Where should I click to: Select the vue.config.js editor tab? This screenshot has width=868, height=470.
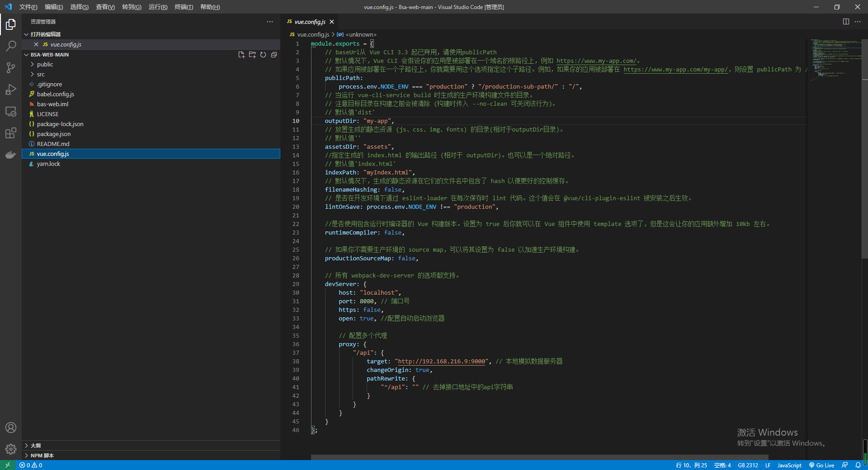click(310, 22)
